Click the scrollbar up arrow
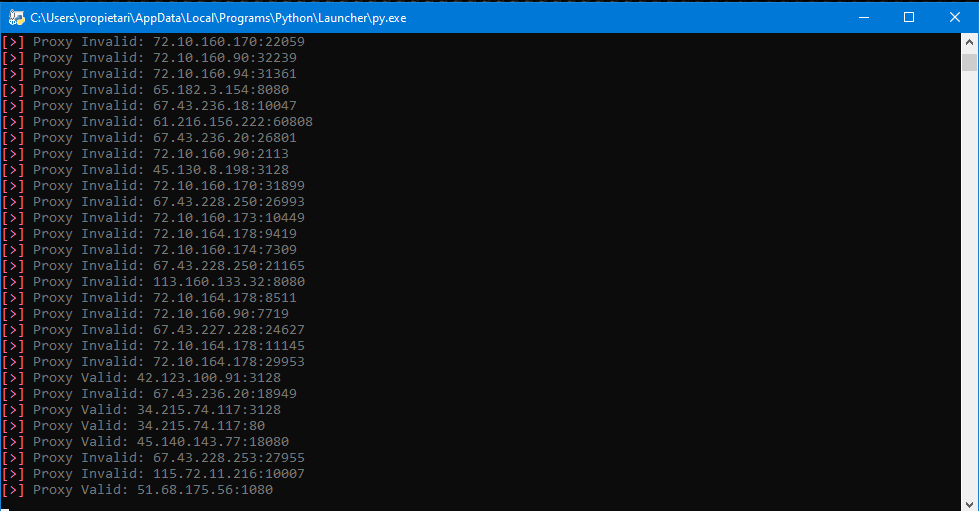Viewport: 979px width, 511px height. [969, 42]
